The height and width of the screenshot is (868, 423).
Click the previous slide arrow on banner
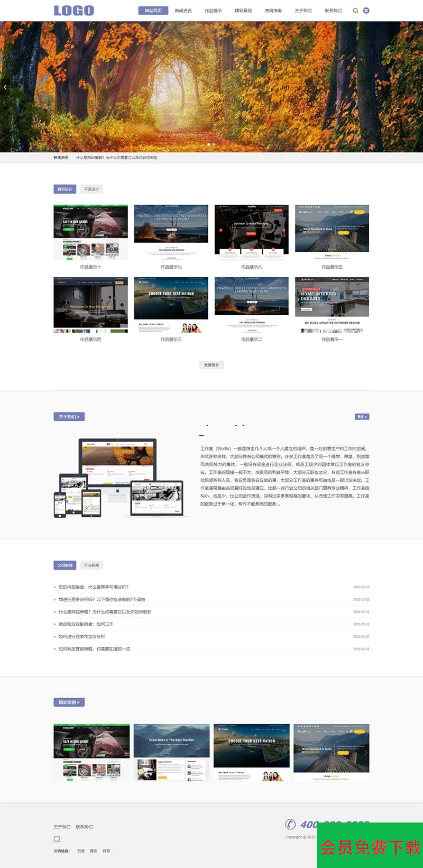5,87
